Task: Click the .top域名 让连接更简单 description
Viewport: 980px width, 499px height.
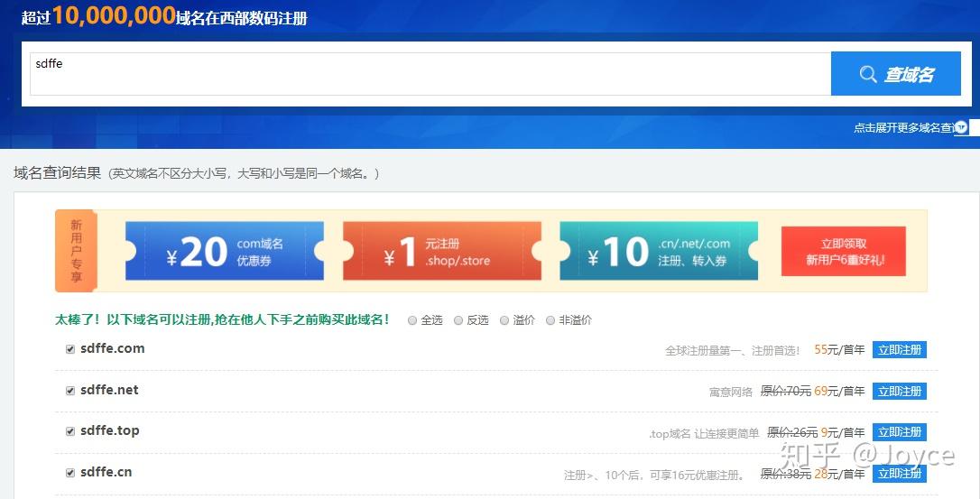Action: (704, 433)
